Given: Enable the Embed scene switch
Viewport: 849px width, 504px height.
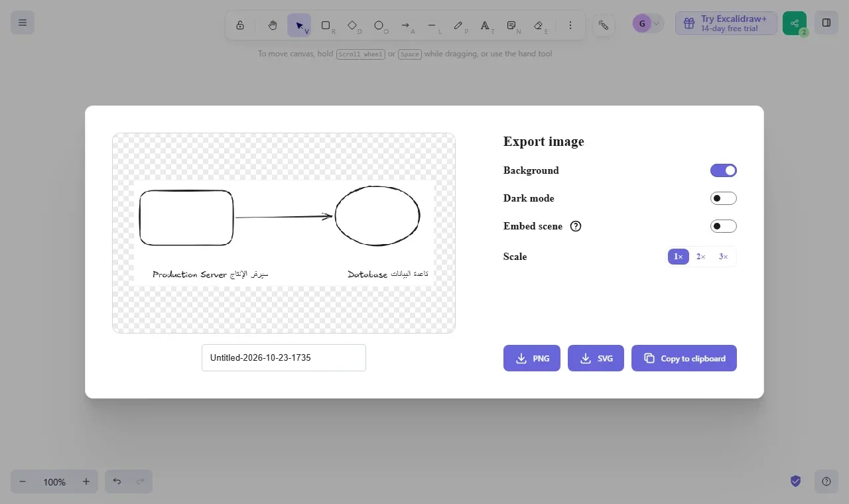Looking at the screenshot, I should (724, 226).
